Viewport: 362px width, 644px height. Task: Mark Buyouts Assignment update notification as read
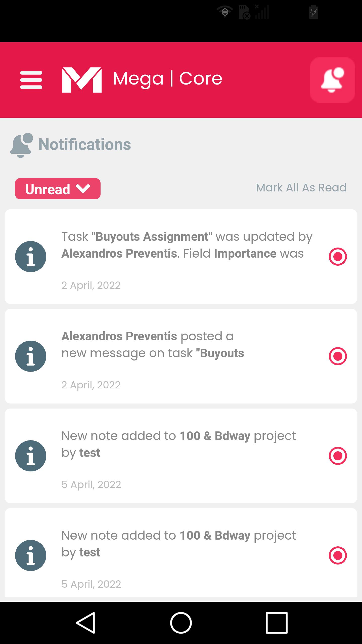338,257
